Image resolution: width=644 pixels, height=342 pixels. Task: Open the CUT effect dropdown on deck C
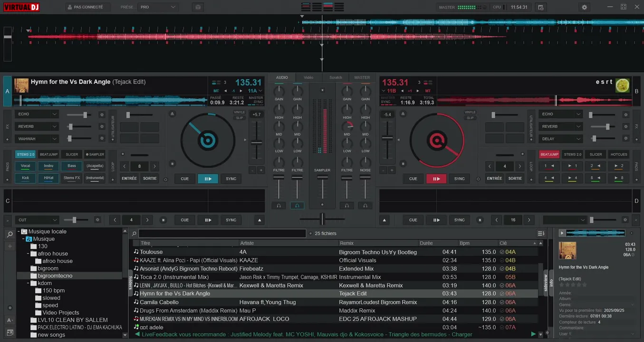coord(37,220)
